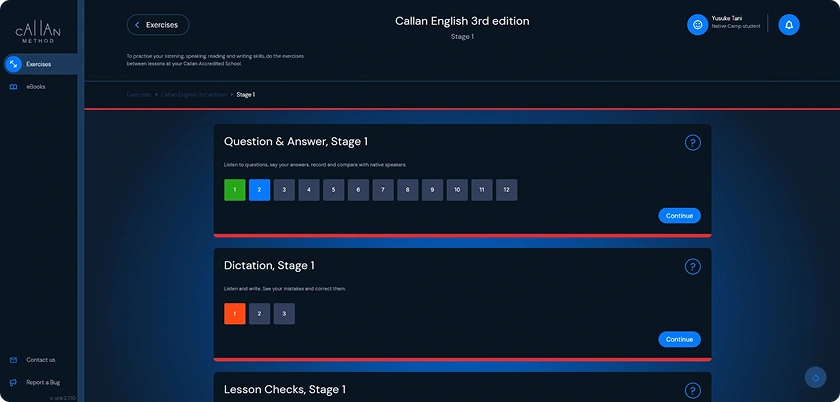Click the Report a Bug icon

coord(13,382)
